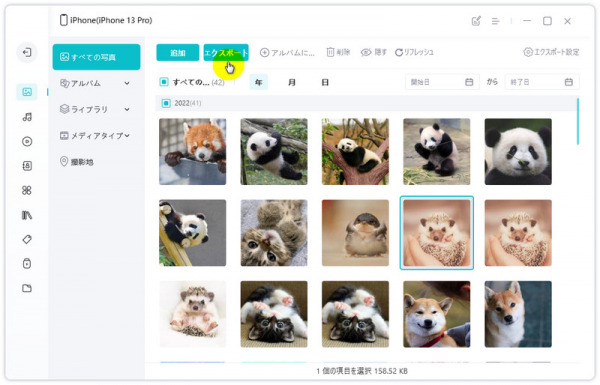
Task: Switch to the 月 view tab
Action: 292,82
